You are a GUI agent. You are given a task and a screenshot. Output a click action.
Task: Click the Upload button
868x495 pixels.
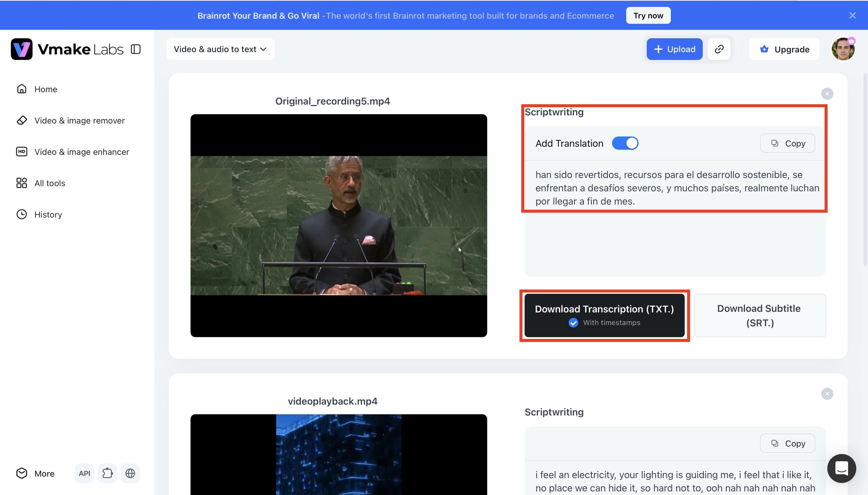(x=674, y=49)
